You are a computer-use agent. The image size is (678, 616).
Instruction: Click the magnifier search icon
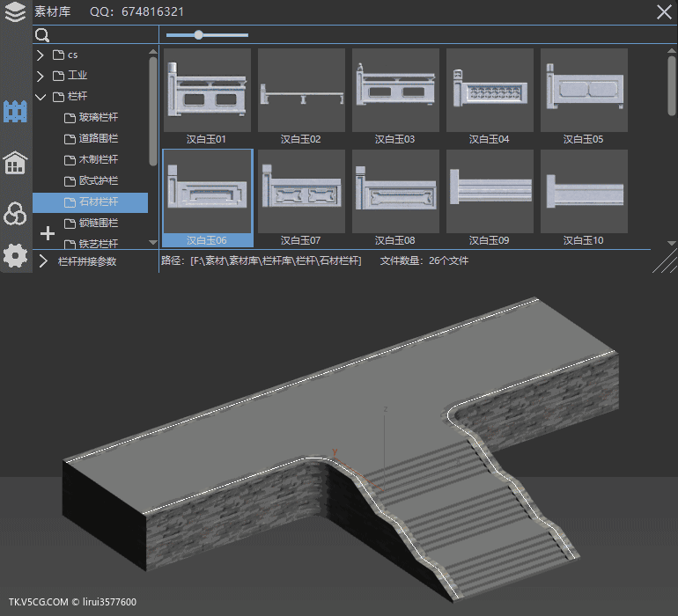pos(41,36)
